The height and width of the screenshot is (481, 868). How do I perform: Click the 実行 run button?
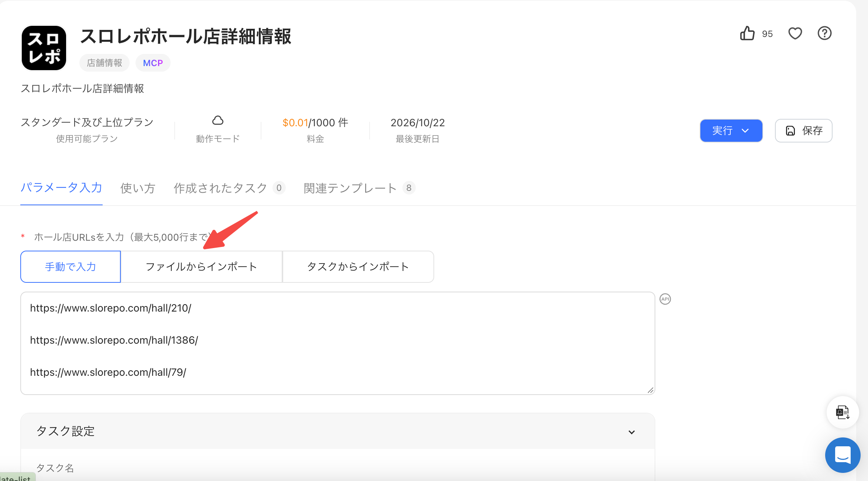pos(731,131)
